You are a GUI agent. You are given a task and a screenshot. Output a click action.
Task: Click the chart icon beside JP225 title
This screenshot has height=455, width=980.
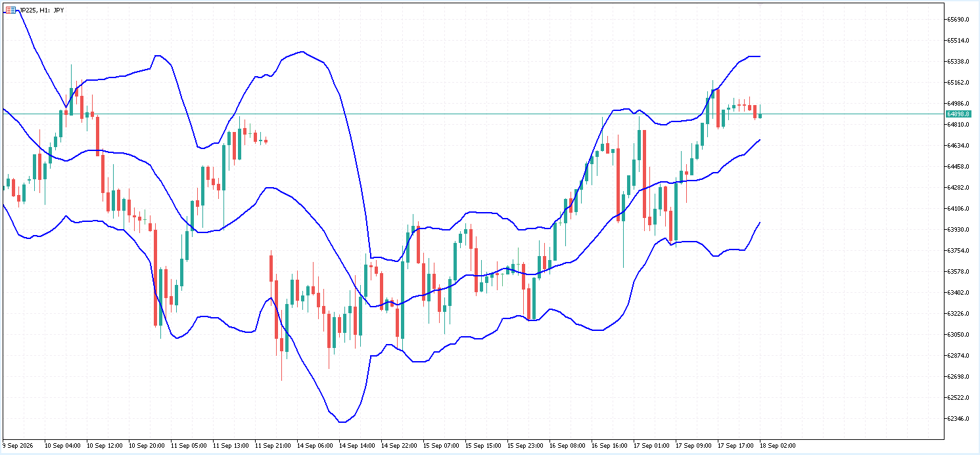pos(10,10)
